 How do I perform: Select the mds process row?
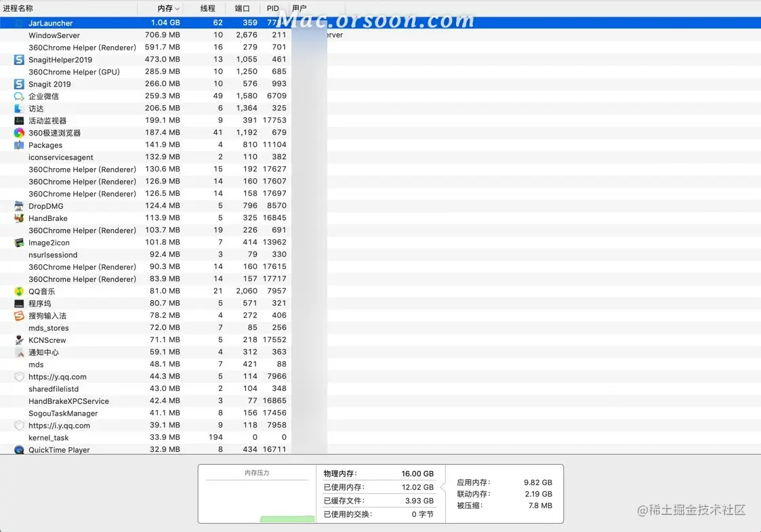click(381, 364)
